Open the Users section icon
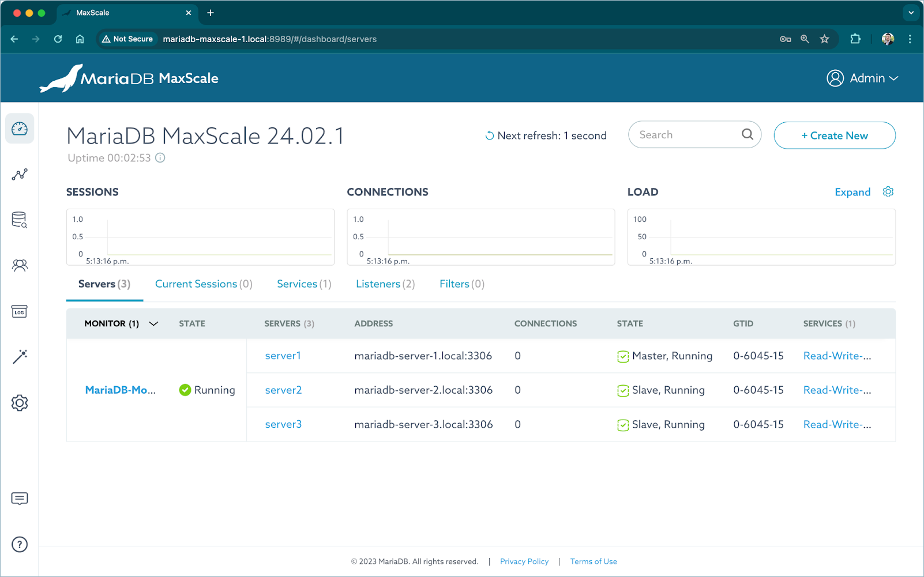 click(x=20, y=265)
